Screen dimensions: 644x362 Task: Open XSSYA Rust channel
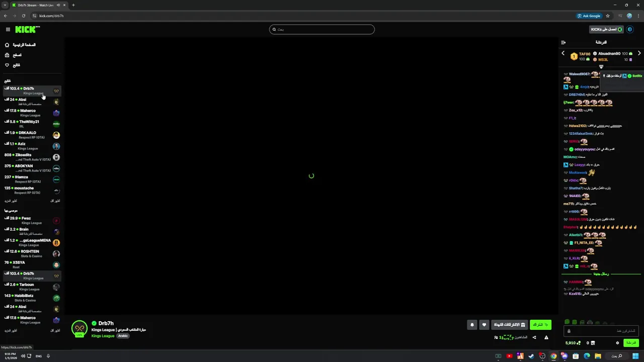pos(31,264)
